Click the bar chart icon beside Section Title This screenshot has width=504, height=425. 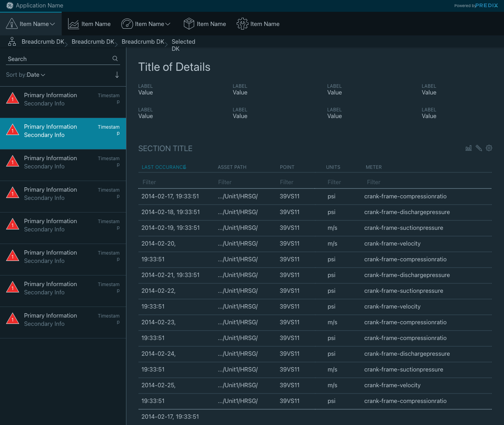469,148
